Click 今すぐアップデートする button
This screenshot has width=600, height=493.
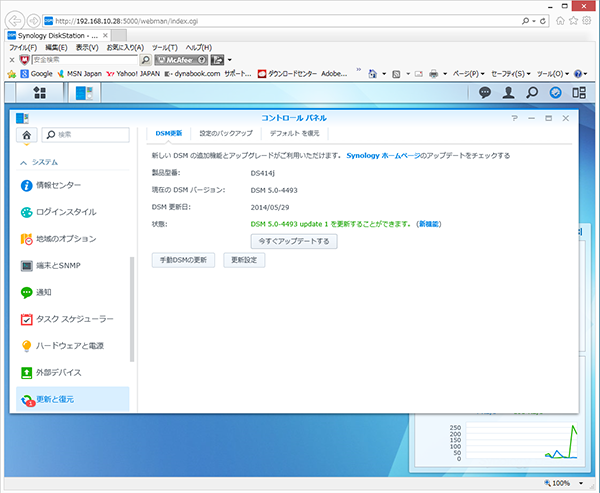[294, 242]
